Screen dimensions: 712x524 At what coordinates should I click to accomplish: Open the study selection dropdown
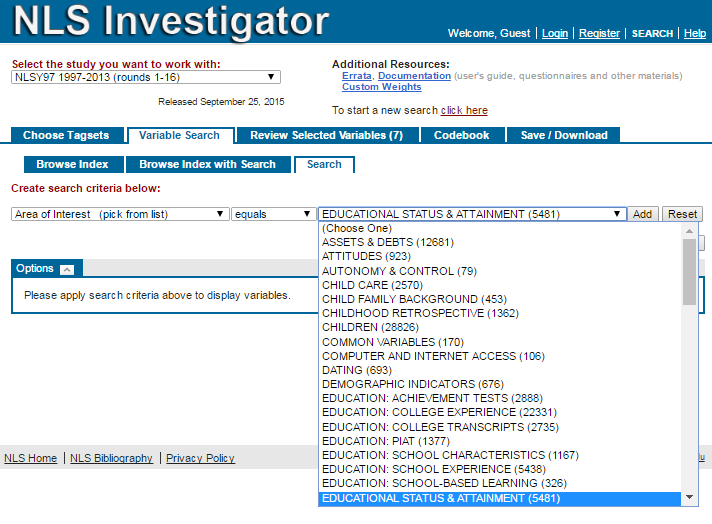[146, 77]
